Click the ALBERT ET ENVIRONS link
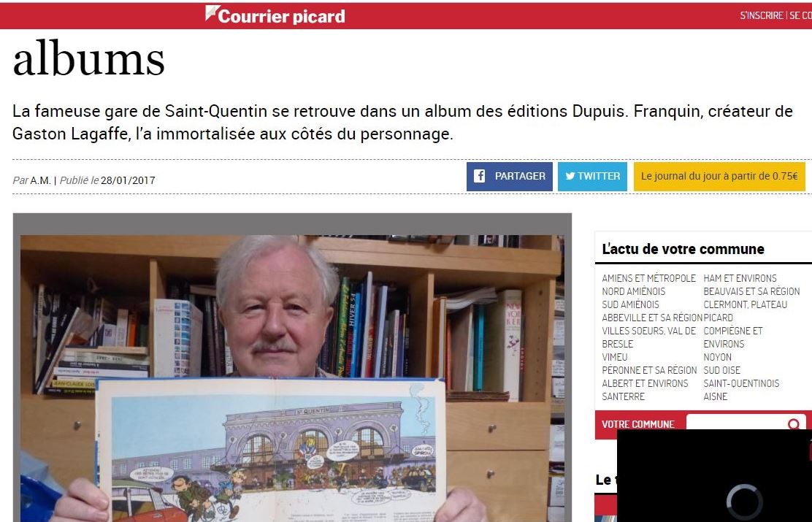Image resolution: width=812 pixels, height=522 pixels. click(x=645, y=383)
